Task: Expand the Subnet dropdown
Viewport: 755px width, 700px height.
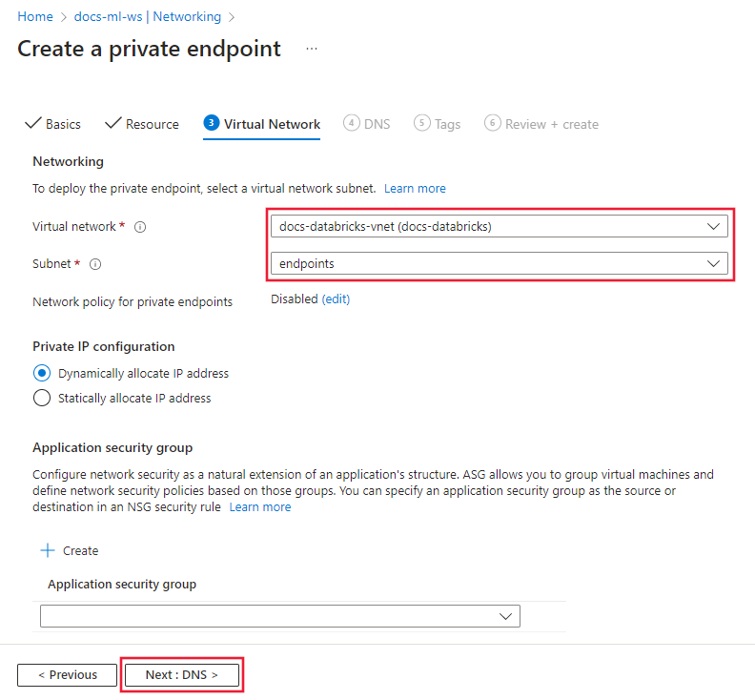Action: point(499,263)
